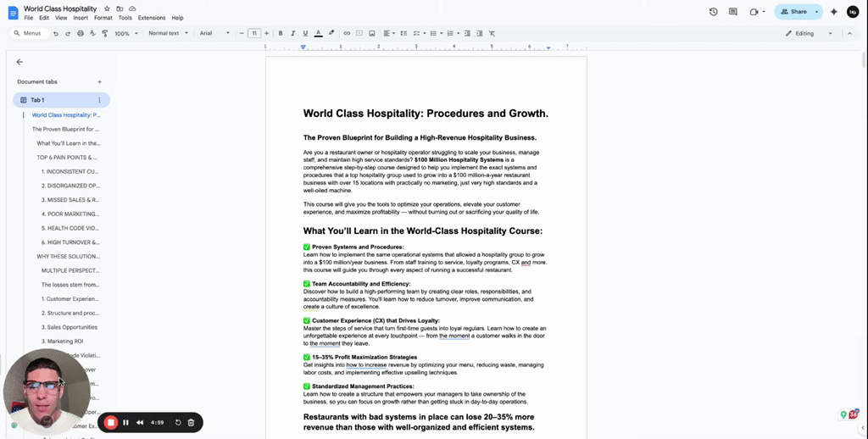Open the Share options dropdown arrow
868x439 pixels.
point(816,12)
